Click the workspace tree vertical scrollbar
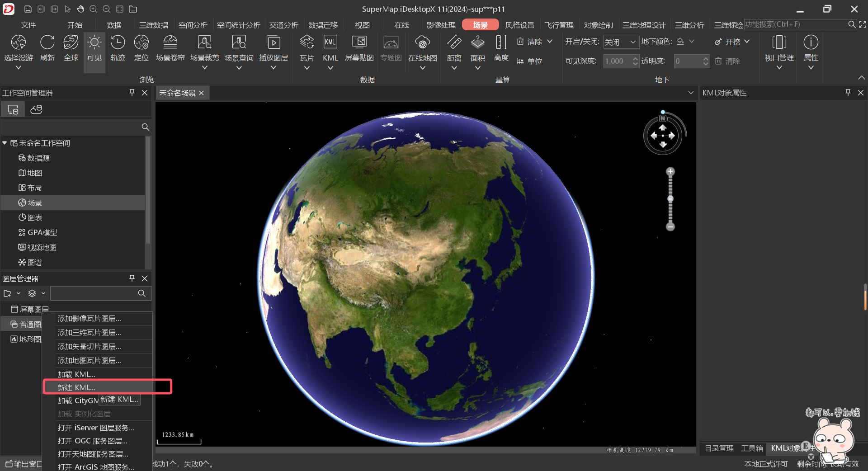The height and width of the screenshot is (471, 868). 147,190
